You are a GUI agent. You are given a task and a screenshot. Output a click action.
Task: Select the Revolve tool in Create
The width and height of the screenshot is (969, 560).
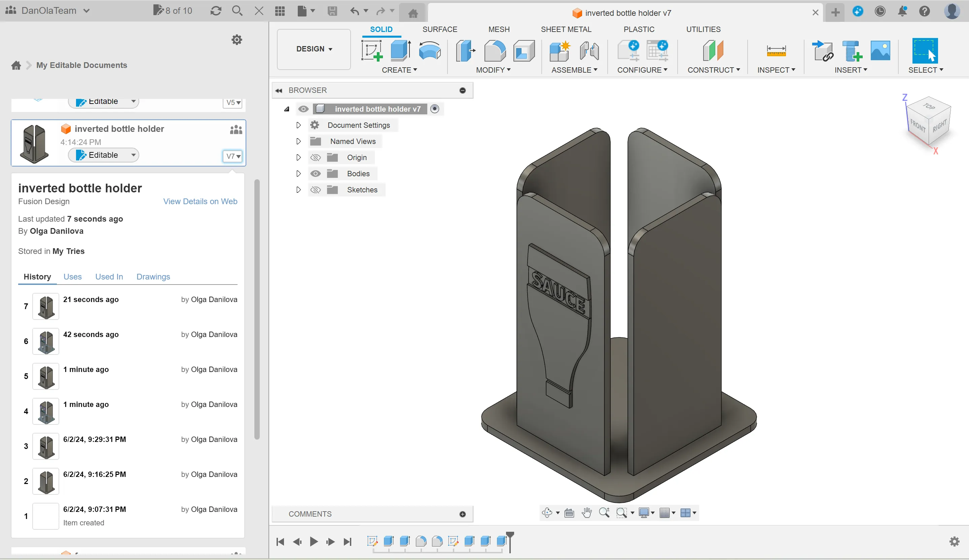(x=430, y=51)
